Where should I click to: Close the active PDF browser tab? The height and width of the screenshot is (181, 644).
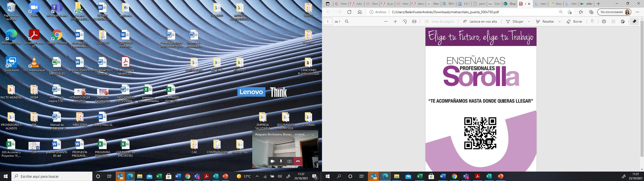pyautogui.click(x=529, y=4)
